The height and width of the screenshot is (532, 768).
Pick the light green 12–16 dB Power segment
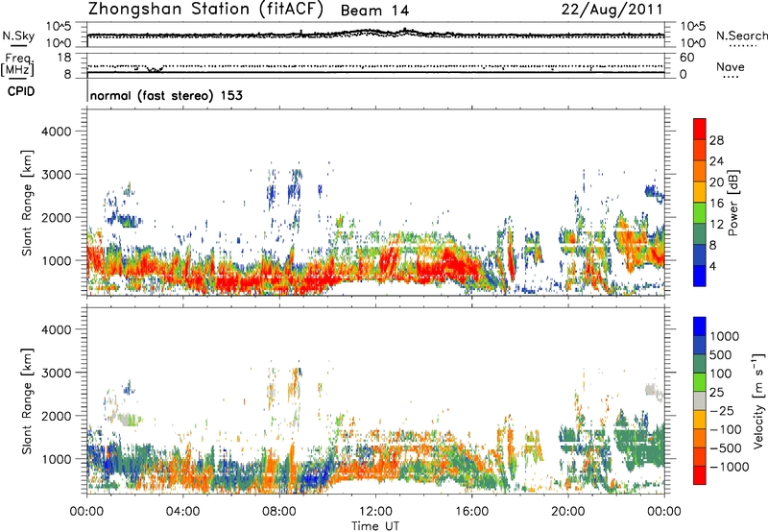click(x=700, y=213)
